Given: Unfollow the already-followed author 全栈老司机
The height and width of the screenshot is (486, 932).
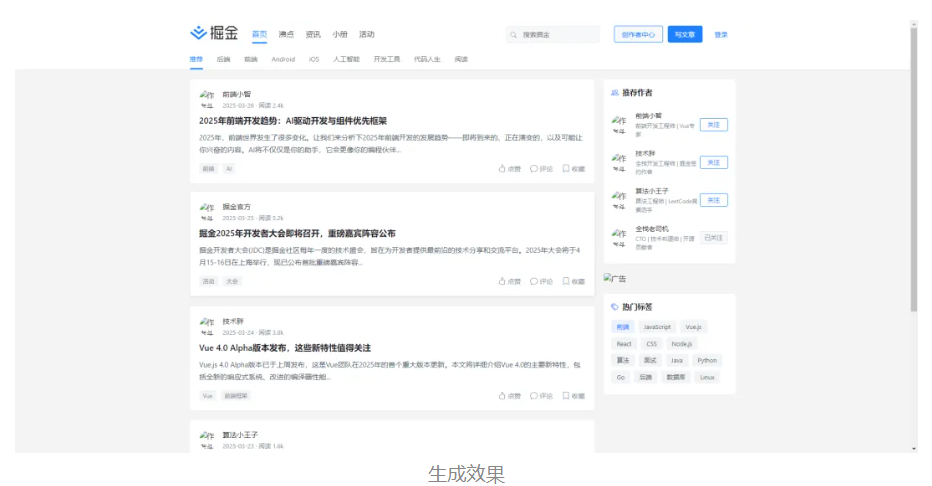Looking at the screenshot, I should (x=713, y=238).
